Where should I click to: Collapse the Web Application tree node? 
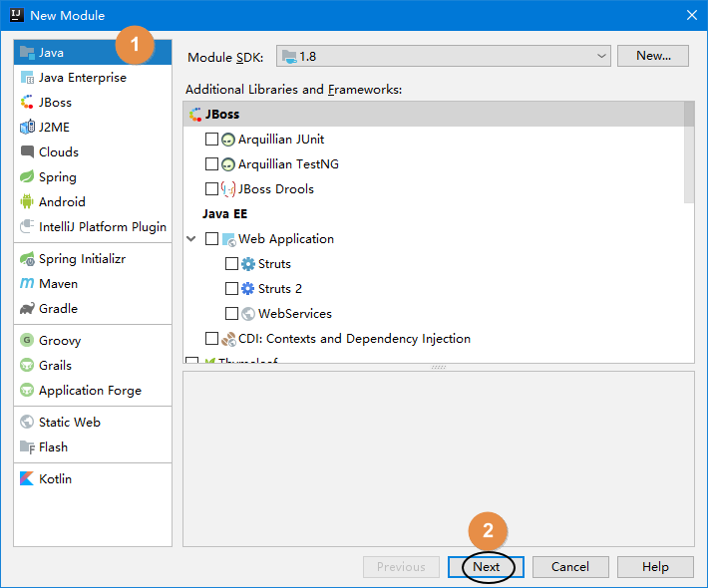pyautogui.click(x=191, y=239)
